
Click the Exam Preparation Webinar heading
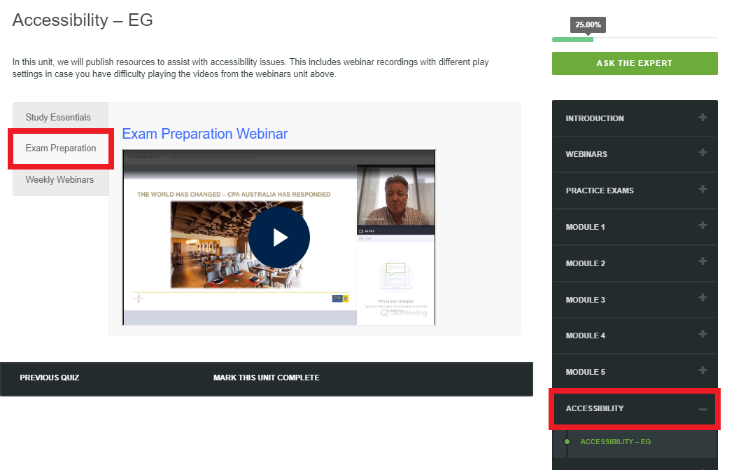tap(204, 134)
